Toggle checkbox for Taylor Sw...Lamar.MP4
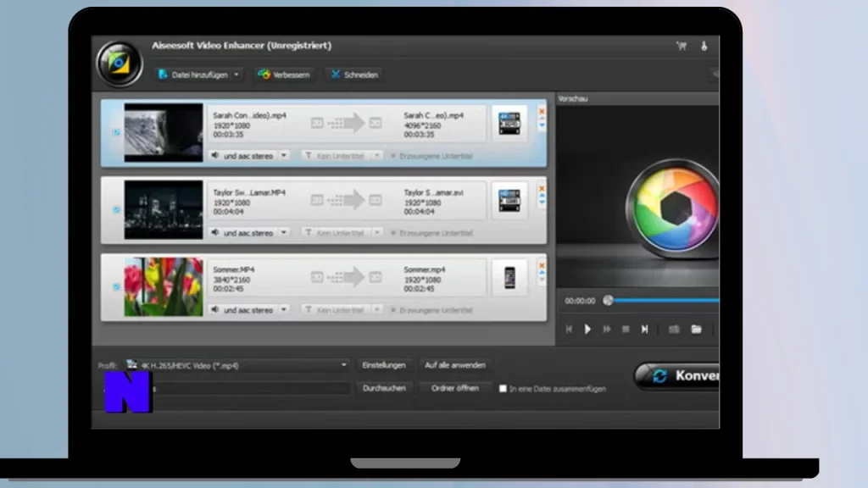The width and height of the screenshot is (868, 488). tap(116, 210)
